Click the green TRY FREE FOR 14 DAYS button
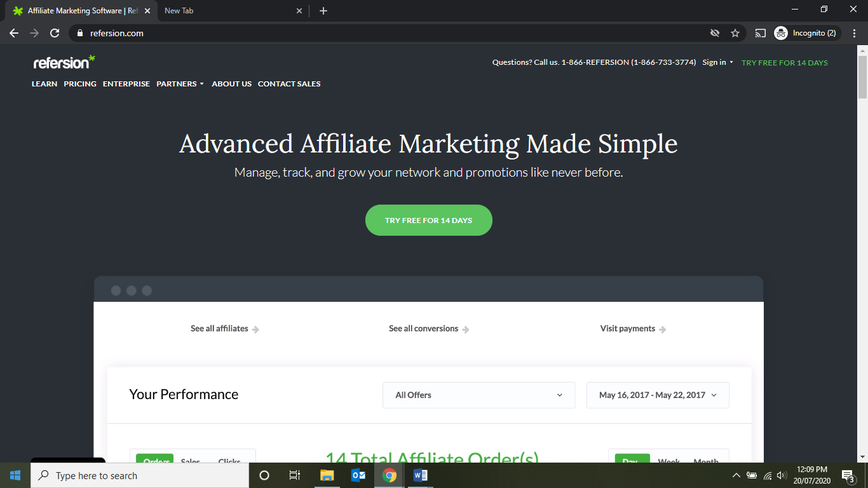The height and width of the screenshot is (488, 868). [x=429, y=220]
